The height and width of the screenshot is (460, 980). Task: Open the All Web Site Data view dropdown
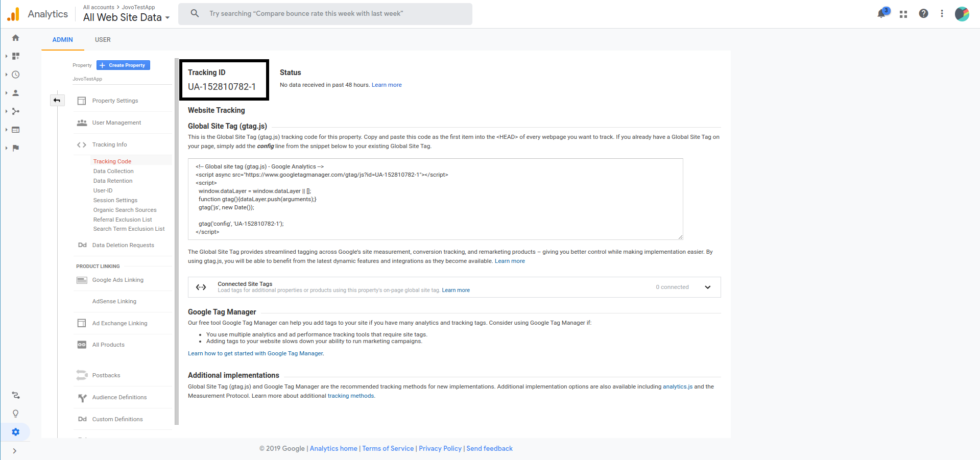pyautogui.click(x=127, y=17)
